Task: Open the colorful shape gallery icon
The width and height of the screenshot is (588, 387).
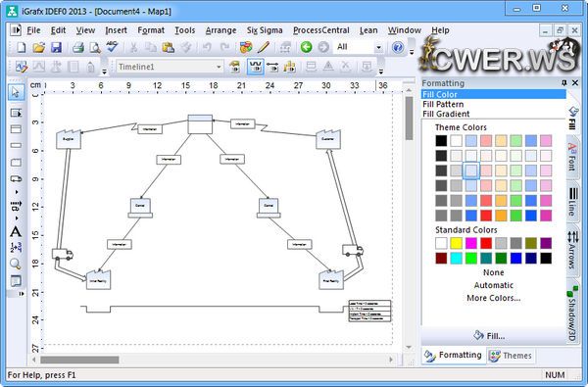Action: click(x=246, y=47)
